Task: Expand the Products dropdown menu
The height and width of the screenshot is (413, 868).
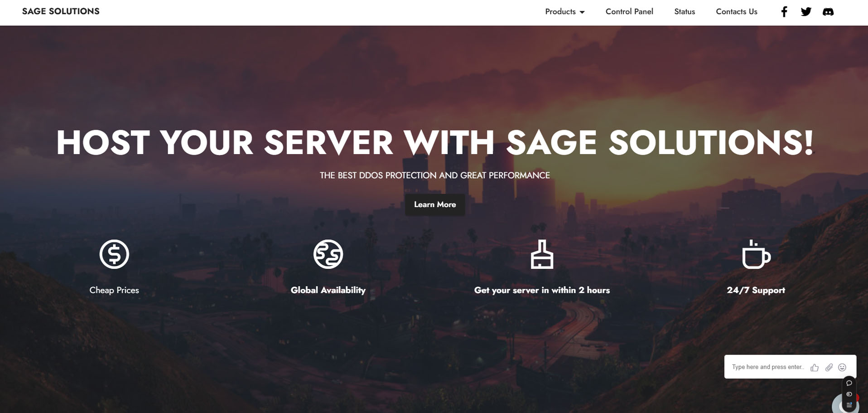Action: 564,12
